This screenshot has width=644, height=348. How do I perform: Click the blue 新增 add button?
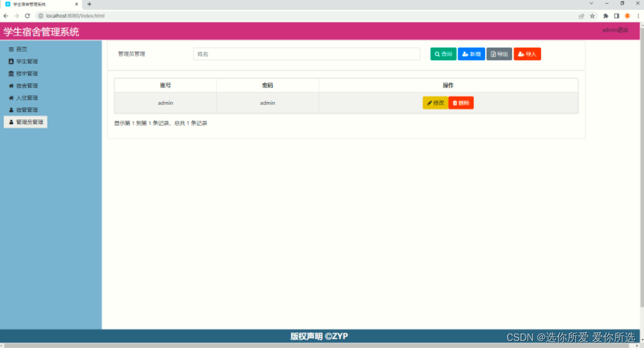[x=471, y=54]
